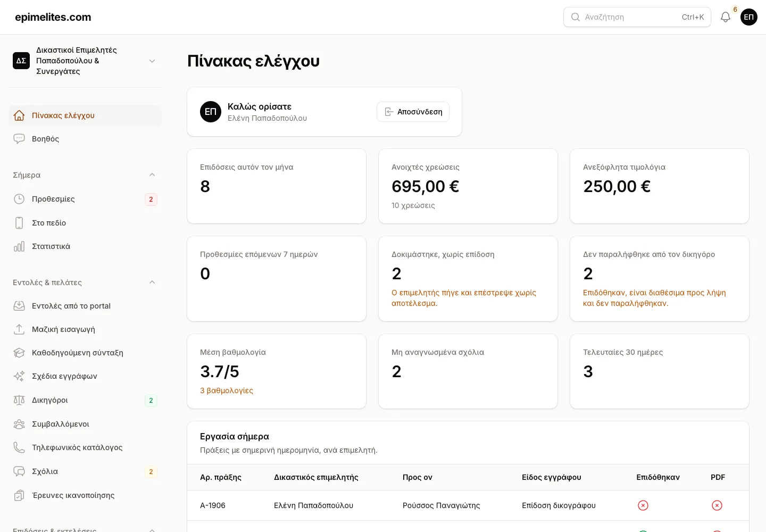Open the Δοκιμάστηκε, χωρίς επίδοση card
Image resolution: width=766 pixels, height=532 pixels.
click(468, 279)
